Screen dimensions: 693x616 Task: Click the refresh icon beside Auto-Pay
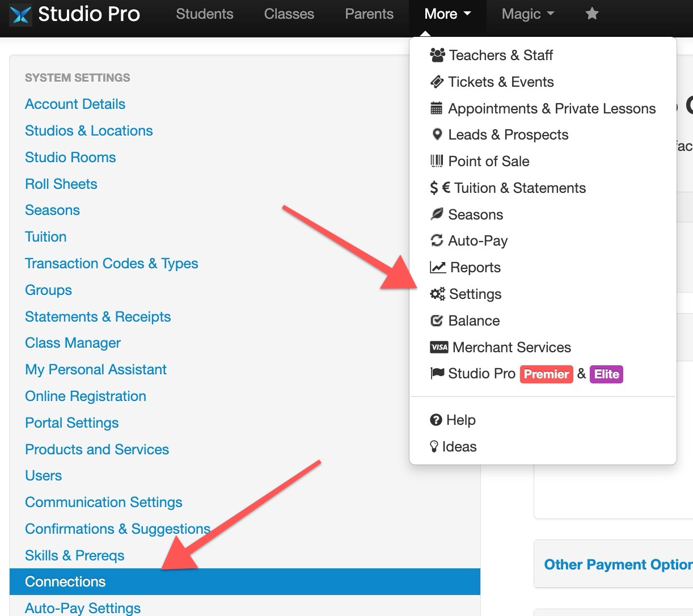437,241
